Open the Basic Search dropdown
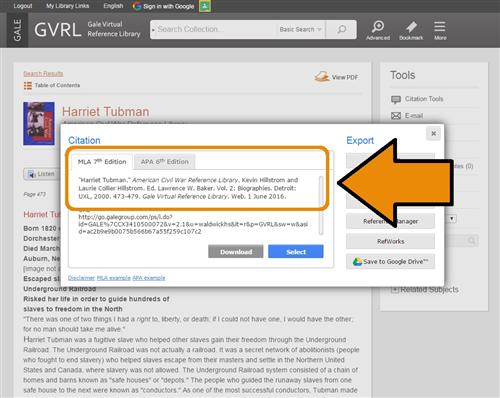This screenshot has height=398, width=500. (x=300, y=29)
